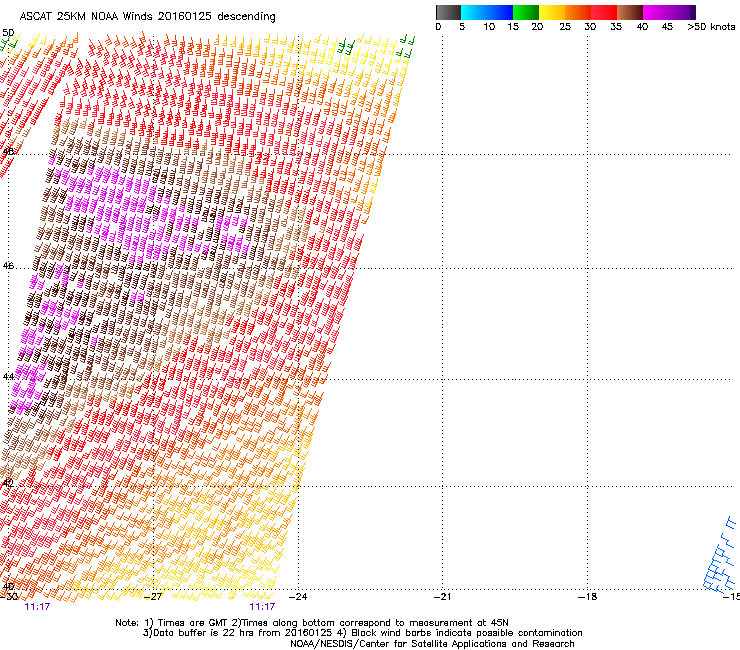Viewport: 740px width, 650px height.
Task: Pick the red 30–35 knots legend segment
Action: pyautogui.click(x=604, y=12)
